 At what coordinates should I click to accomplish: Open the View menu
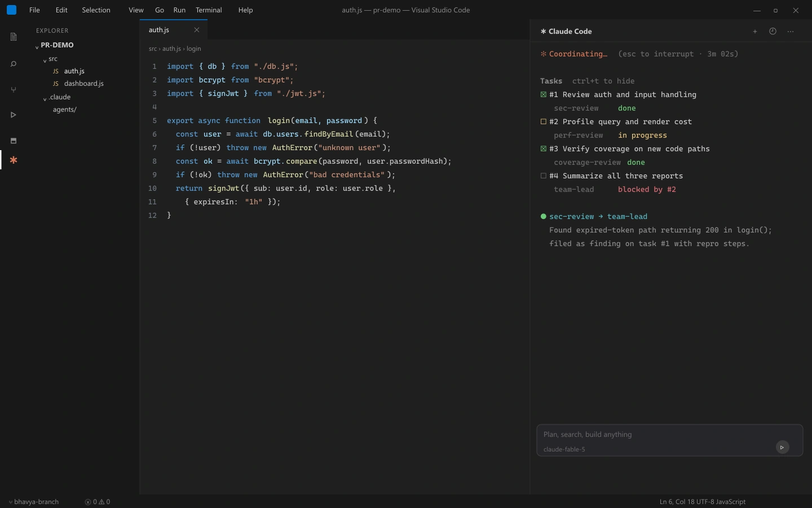point(136,10)
